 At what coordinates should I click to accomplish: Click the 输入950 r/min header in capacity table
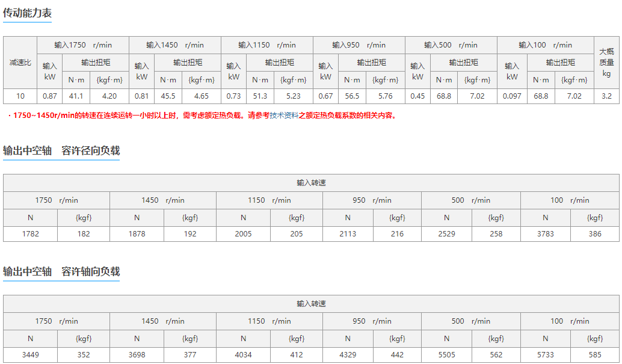(x=359, y=45)
